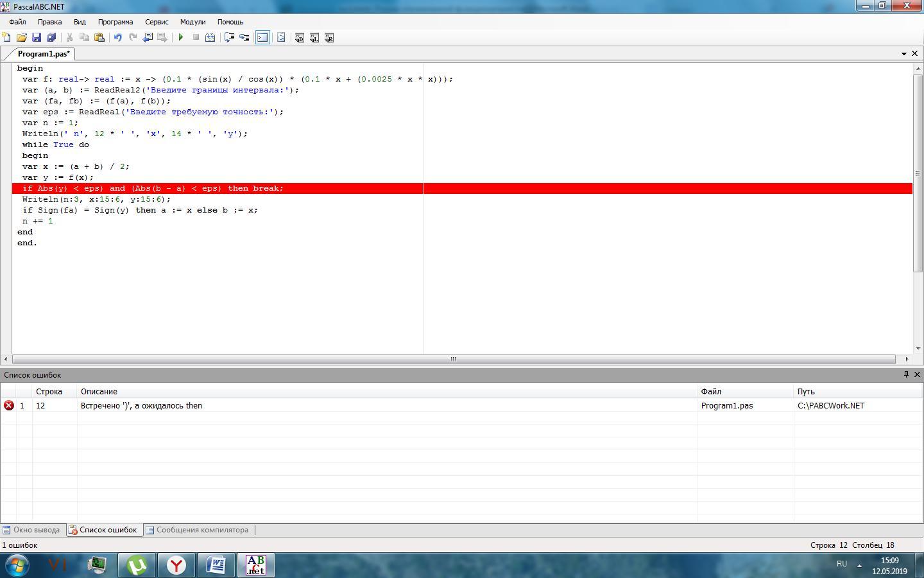924x578 pixels.
Task: Click the highlighted red error line in editor
Action: coord(462,188)
